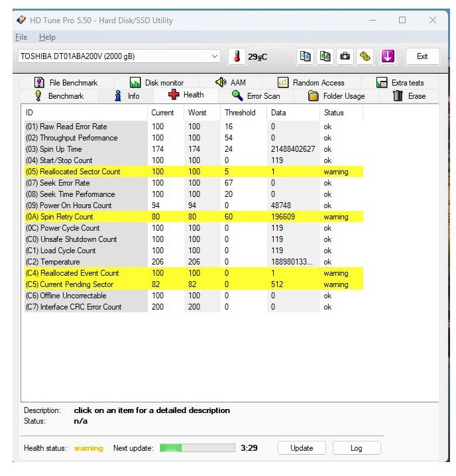Click the Threshold column header

click(x=239, y=113)
